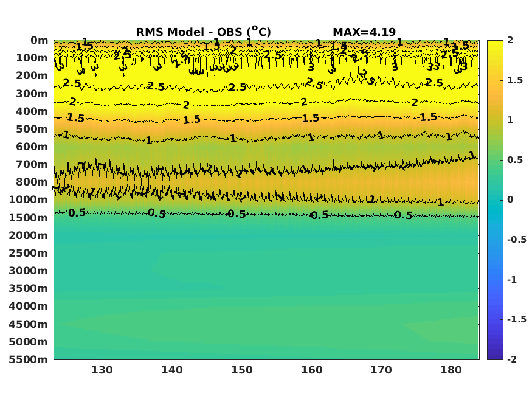Click the '130' longitude axis label
Screen dimensions: 532x399
coord(102,370)
